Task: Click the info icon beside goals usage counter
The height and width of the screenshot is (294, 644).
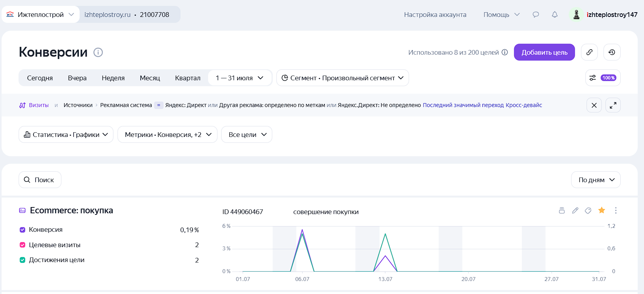Action: (504, 52)
